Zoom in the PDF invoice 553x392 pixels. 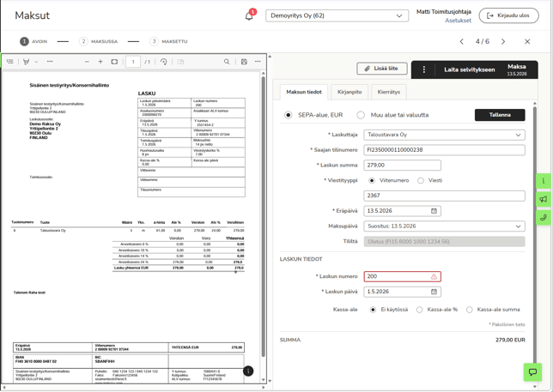tap(100, 62)
